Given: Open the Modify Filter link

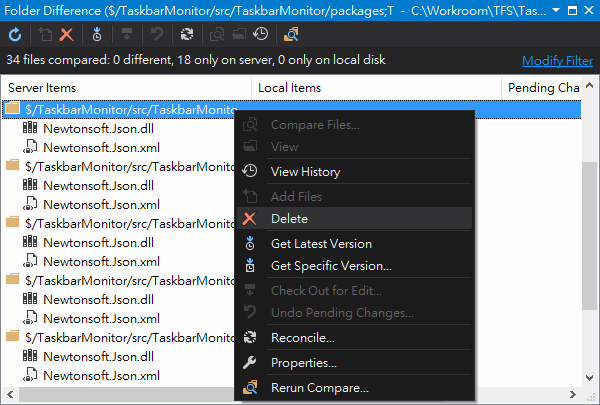Looking at the screenshot, I should (557, 61).
